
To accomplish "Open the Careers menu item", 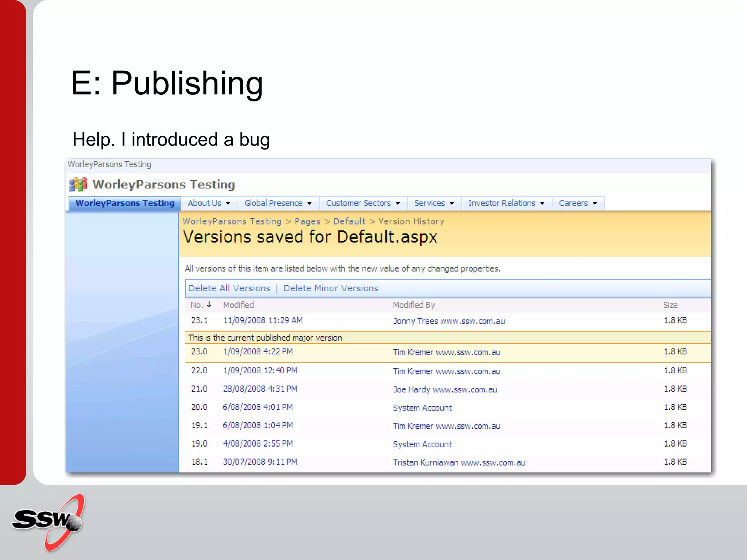I will [x=573, y=203].
